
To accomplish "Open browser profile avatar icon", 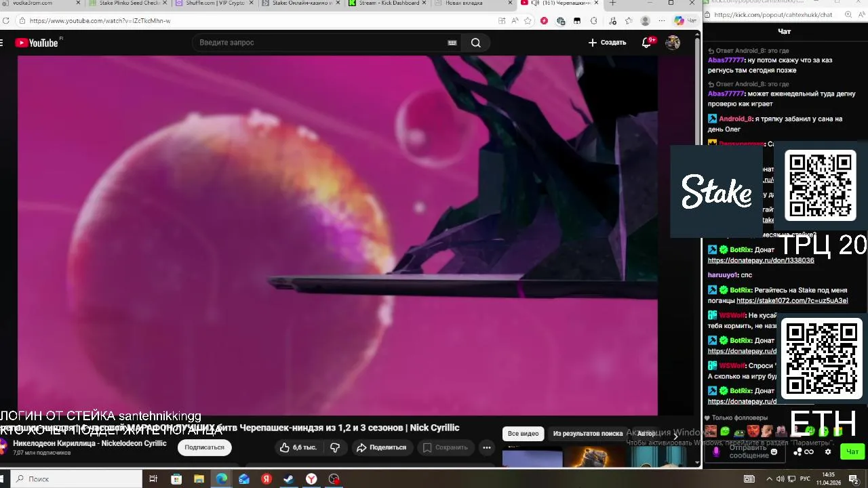I will (645, 21).
